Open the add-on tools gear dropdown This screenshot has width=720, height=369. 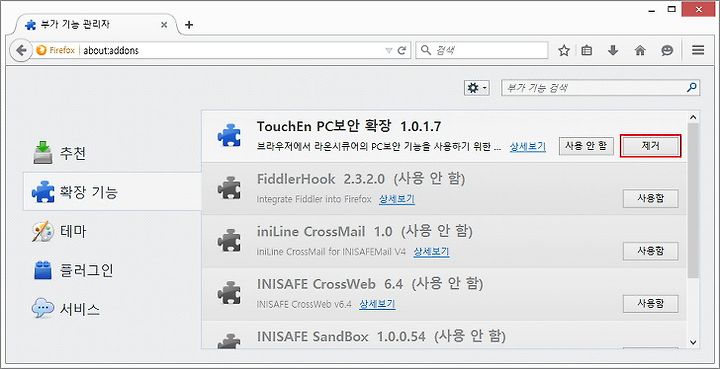pos(477,88)
